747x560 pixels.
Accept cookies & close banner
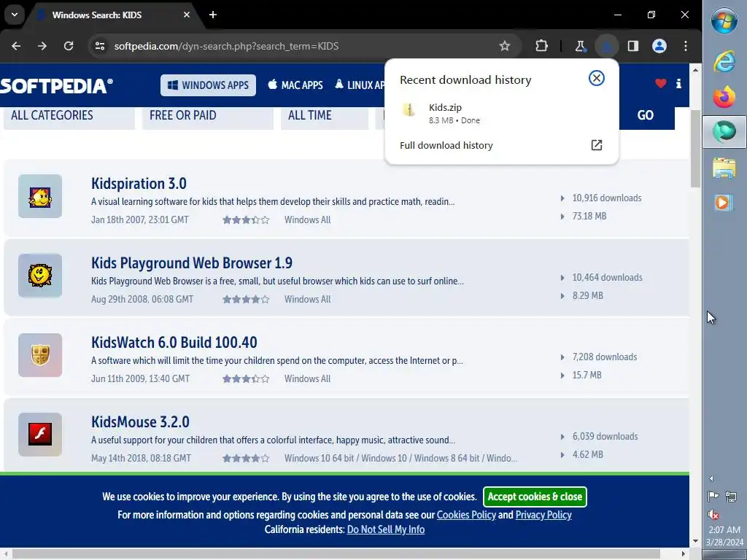point(535,497)
